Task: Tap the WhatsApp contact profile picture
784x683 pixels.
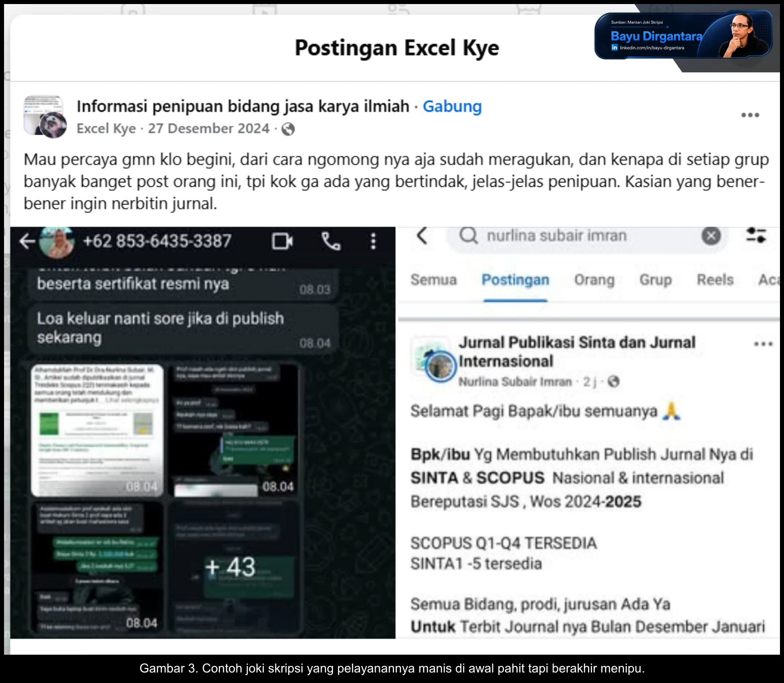Action: (57, 241)
